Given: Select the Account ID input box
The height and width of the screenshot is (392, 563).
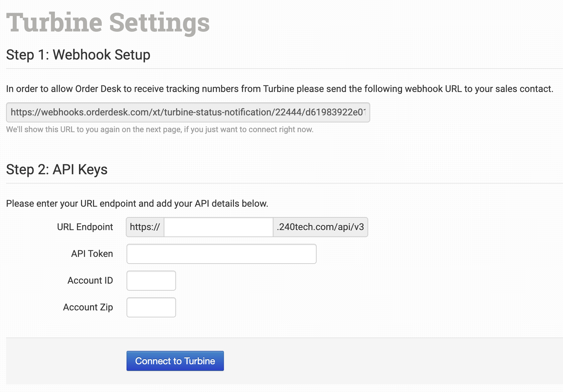Looking at the screenshot, I should (x=151, y=281).
